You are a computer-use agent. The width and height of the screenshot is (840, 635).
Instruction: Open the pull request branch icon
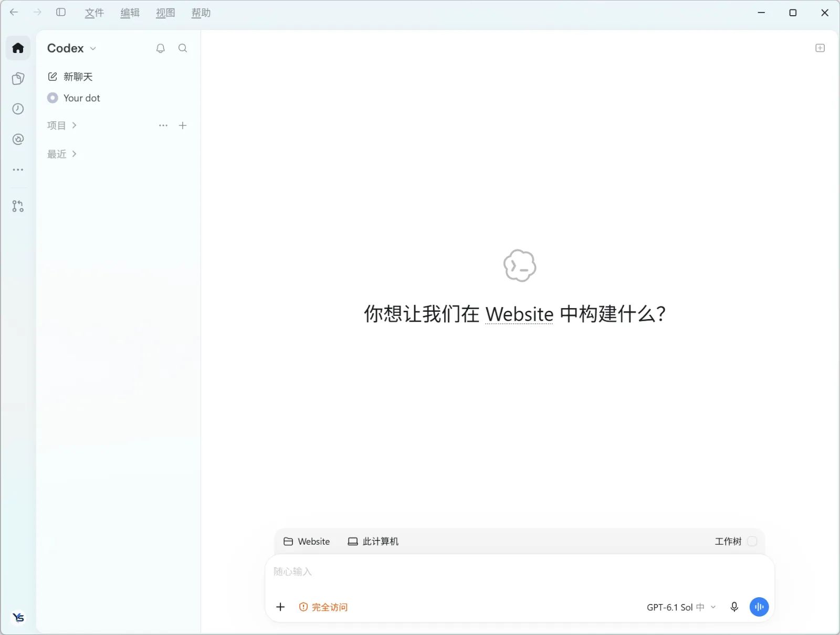(18, 206)
